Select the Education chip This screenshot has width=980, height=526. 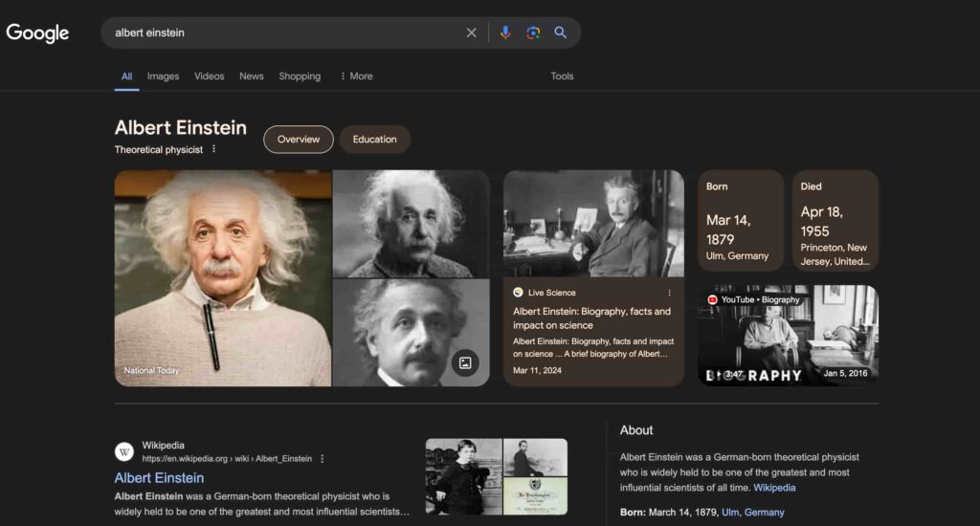tap(374, 140)
